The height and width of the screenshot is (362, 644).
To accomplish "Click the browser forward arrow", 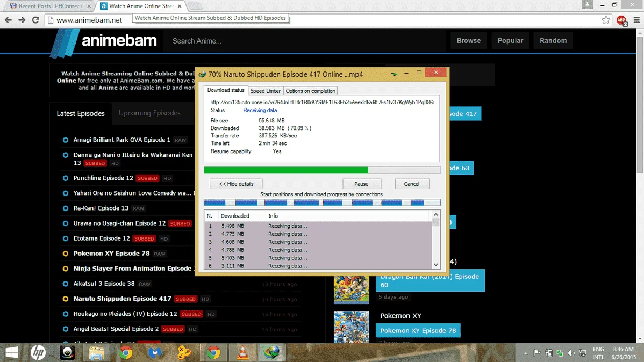I will click(x=22, y=20).
